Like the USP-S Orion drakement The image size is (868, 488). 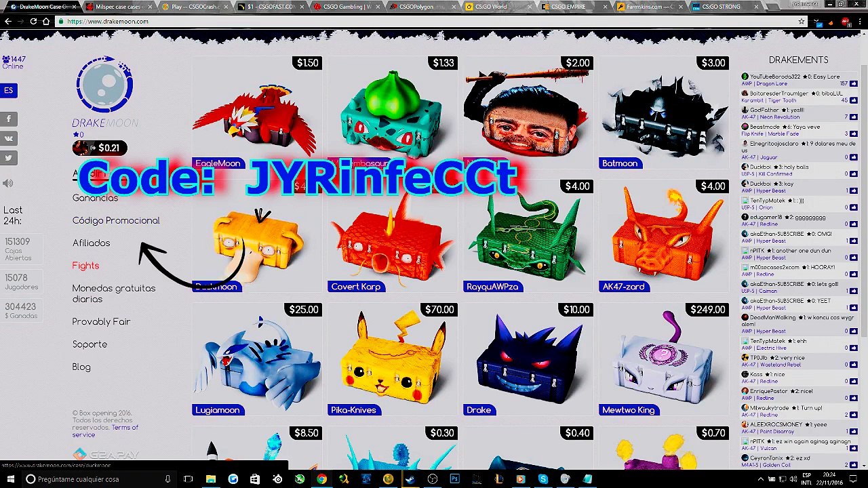pyautogui.click(x=853, y=208)
